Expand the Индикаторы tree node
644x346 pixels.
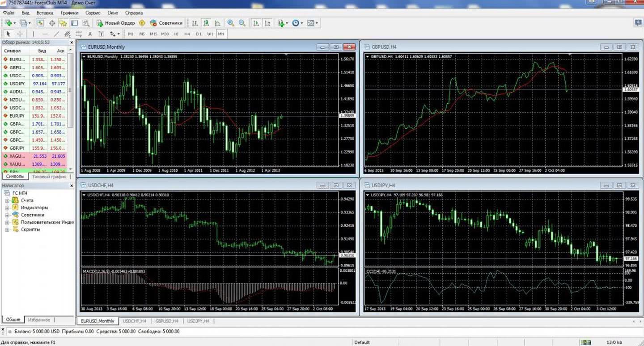point(7,208)
